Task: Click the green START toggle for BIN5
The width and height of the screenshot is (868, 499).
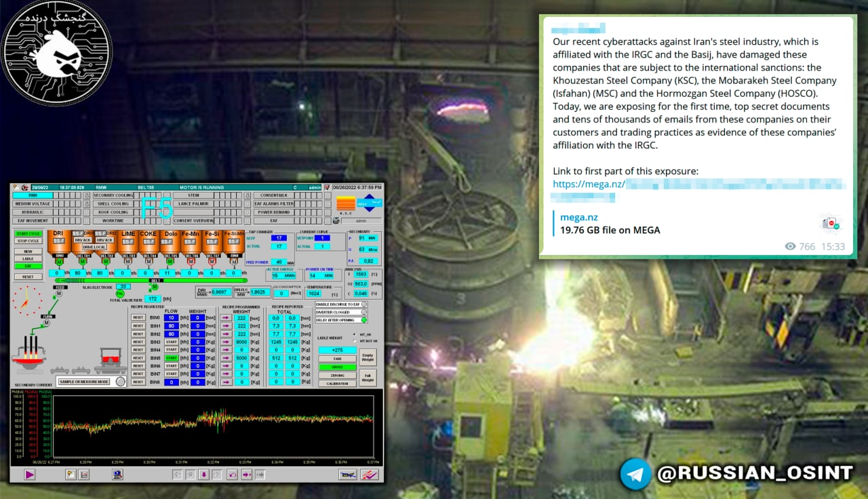Action: point(171,358)
